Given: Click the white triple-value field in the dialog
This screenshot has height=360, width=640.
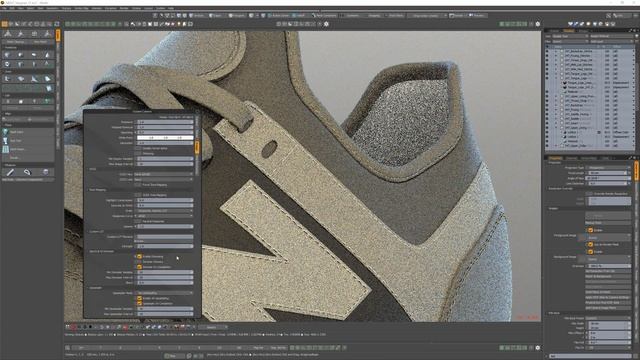Looking at the screenshot, I should click(165, 138).
